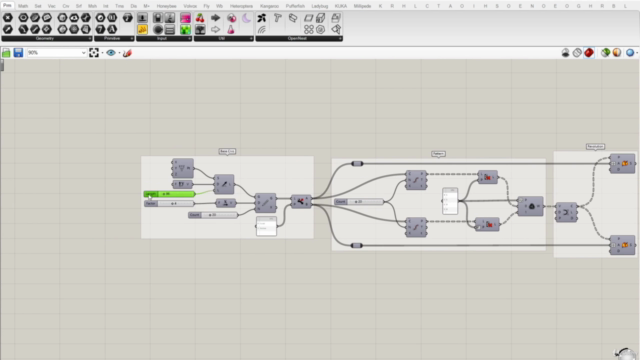Toggle the eye preview icon in canvas toolbar
Viewport: 640px width, 360px height.
(111, 53)
